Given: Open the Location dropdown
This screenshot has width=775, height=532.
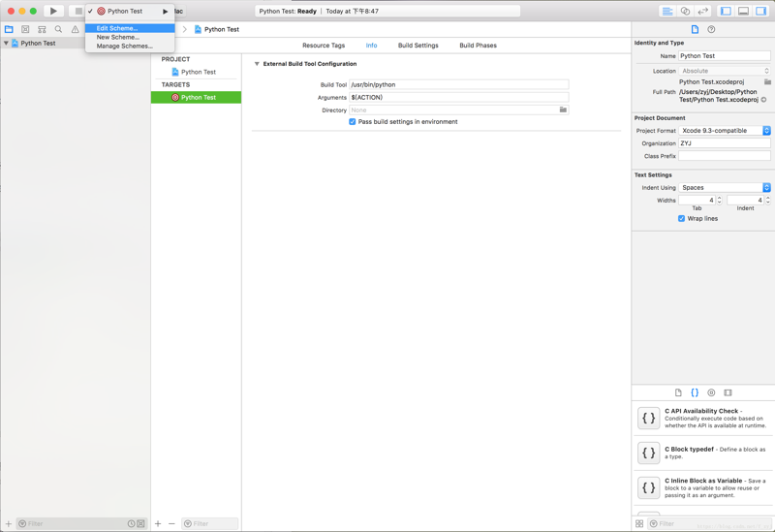Looking at the screenshot, I should [724, 71].
